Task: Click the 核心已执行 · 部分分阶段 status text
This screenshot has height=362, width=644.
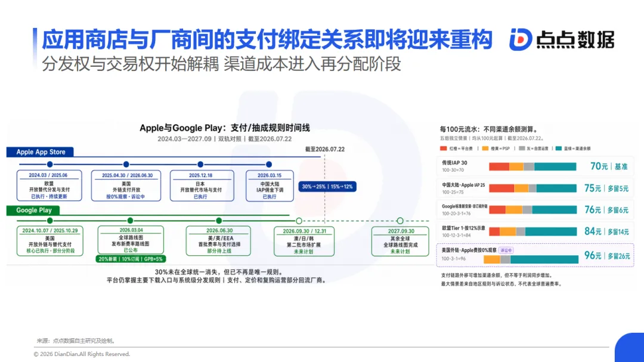Action: (51, 250)
